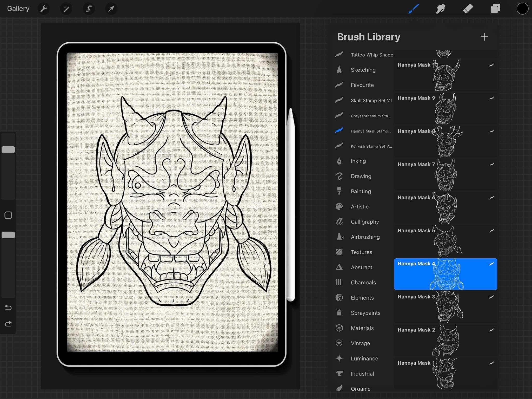Expand the Inking brush set
532x399 pixels.
(x=358, y=161)
